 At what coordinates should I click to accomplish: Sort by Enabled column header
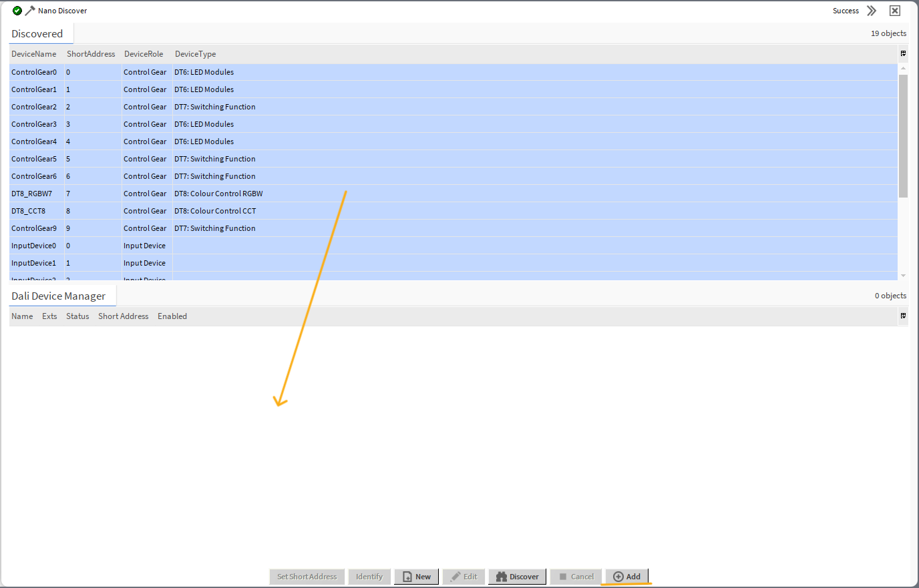point(172,316)
